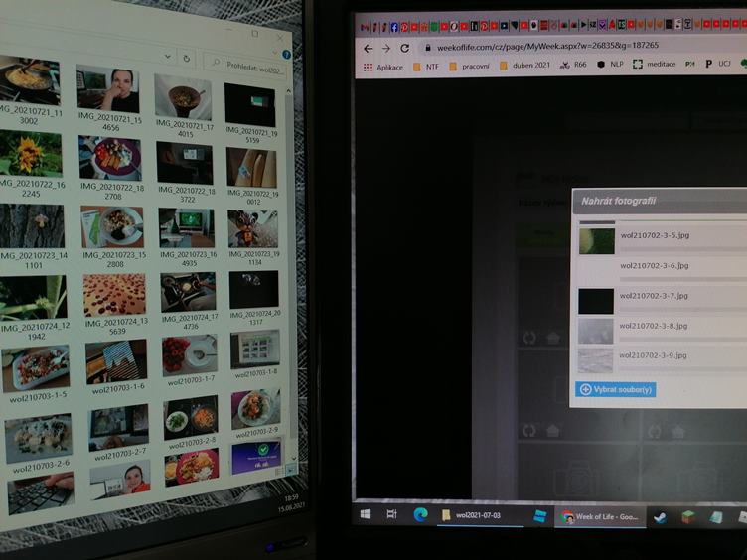Click Explorer scrollbar down arrow
This screenshot has height=560, width=747.
(294, 458)
